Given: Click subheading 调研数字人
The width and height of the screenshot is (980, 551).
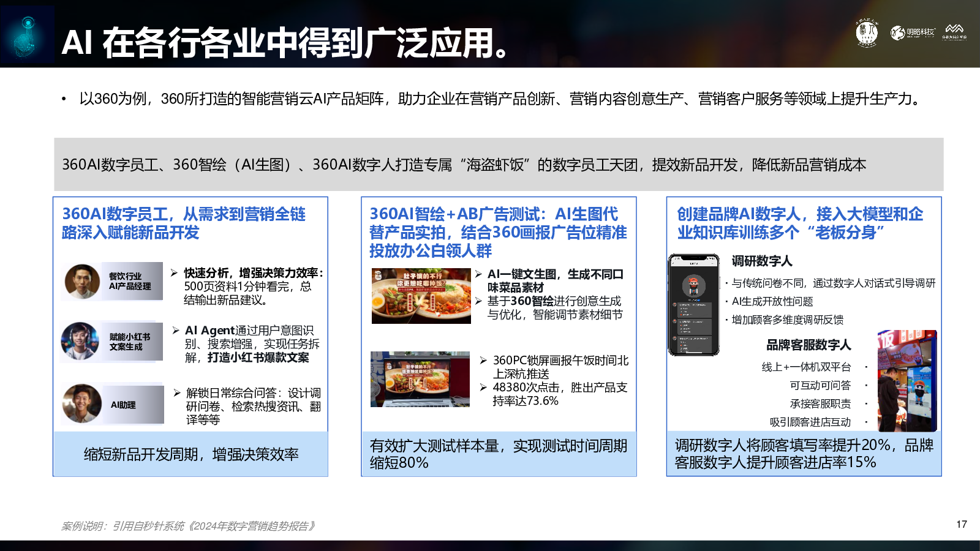Looking at the screenshot, I should point(762,261).
